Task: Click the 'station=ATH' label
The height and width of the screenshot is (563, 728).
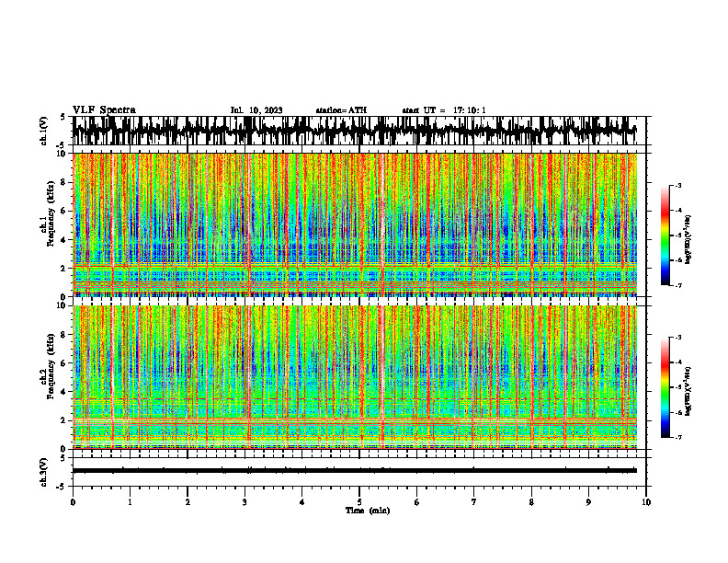Action: pyautogui.click(x=341, y=110)
